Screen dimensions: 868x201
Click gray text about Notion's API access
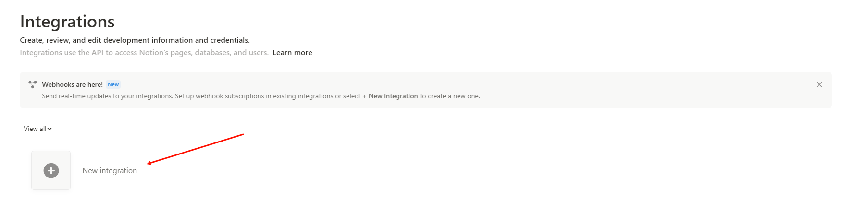(144, 53)
